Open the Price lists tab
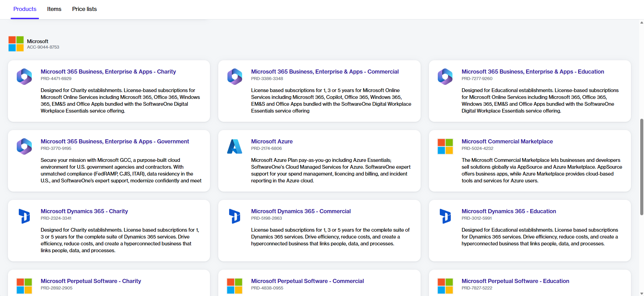The width and height of the screenshot is (644, 296). click(x=84, y=9)
